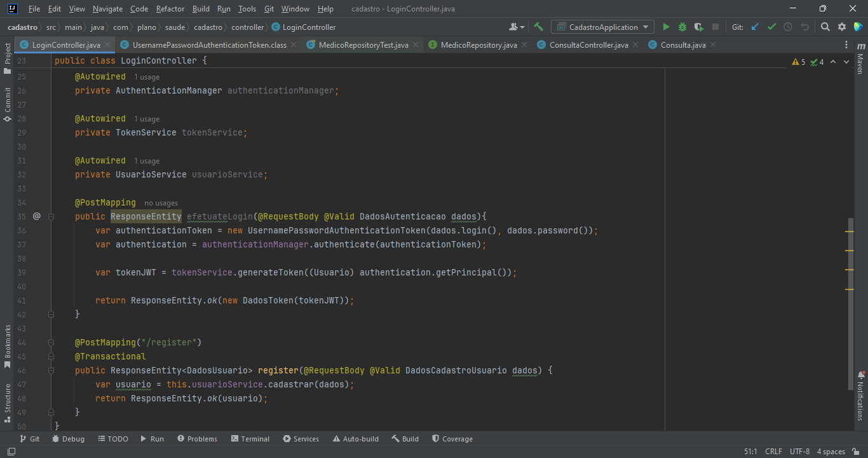Click the CRLF line separator indicator
Viewport: 868px width, 458px height.
[773, 452]
